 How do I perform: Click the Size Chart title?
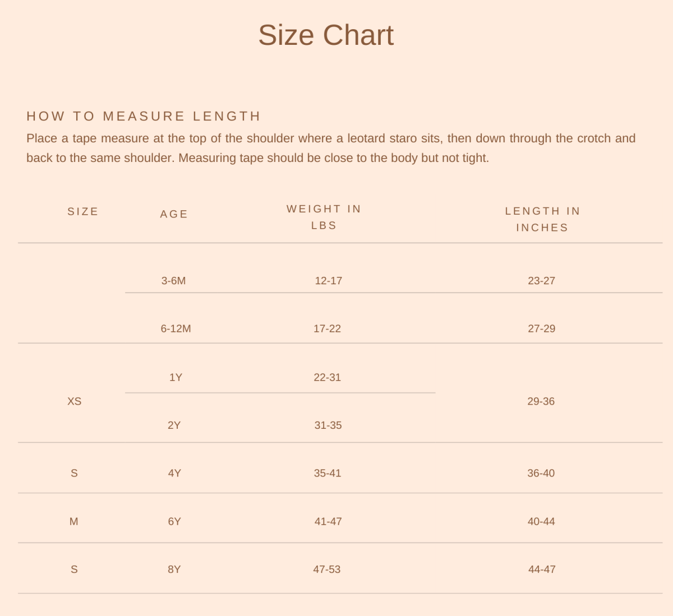(x=326, y=35)
